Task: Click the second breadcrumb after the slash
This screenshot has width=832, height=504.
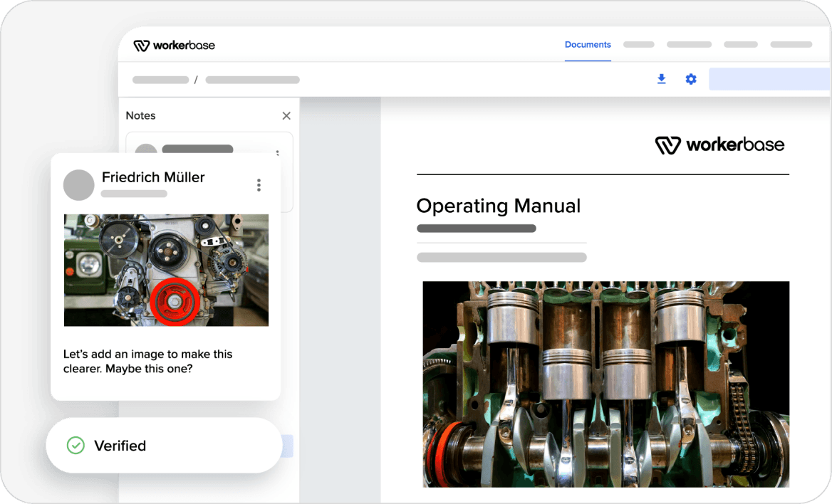Action: (252, 80)
